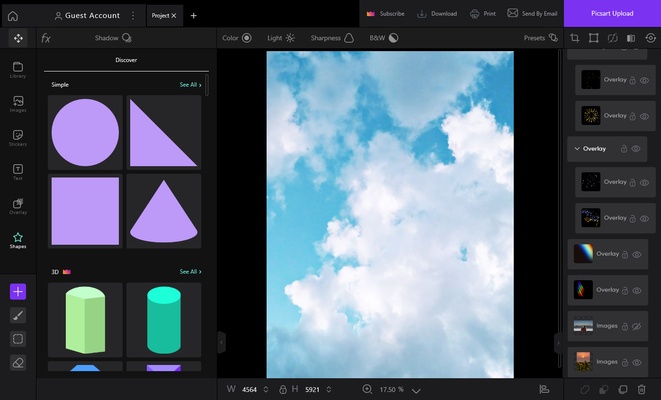Select the rainbow stripes Overlay layer
The width and height of the screenshot is (661, 400).
click(x=607, y=290)
